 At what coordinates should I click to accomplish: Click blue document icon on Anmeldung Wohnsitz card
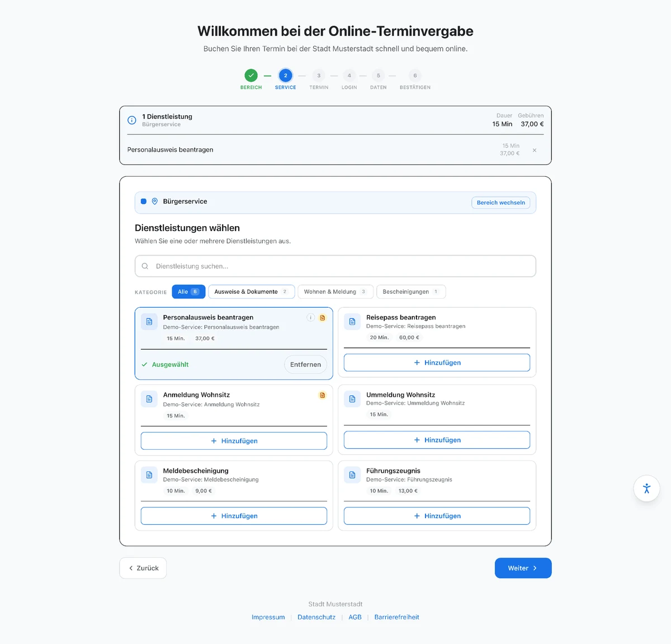149,399
